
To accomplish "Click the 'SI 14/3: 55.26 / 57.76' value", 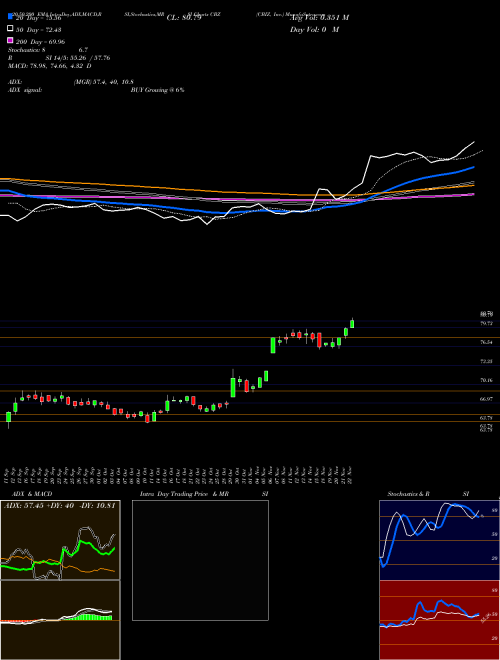I will point(78,58).
